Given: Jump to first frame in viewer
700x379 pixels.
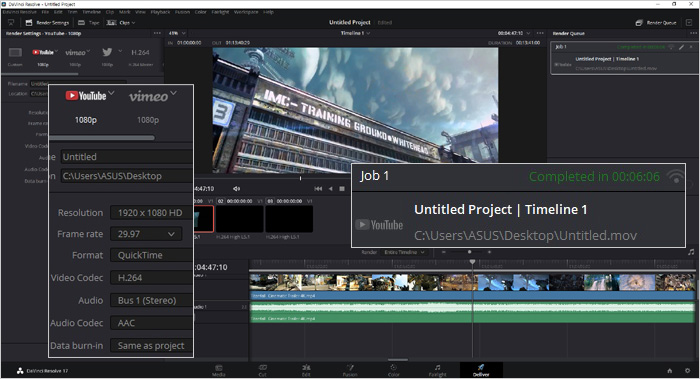Looking at the screenshot, I should (x=318, y=188).
